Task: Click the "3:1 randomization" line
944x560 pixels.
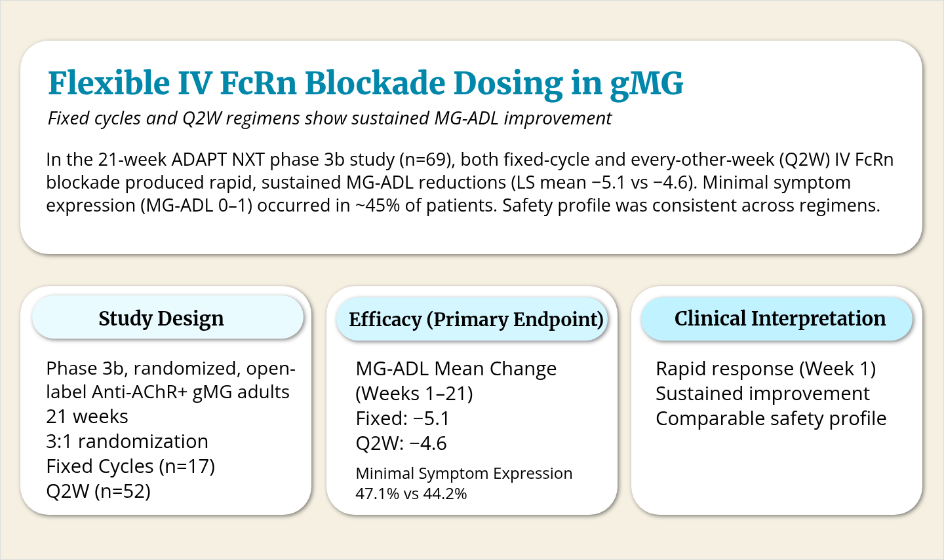Action: point(127,441)
